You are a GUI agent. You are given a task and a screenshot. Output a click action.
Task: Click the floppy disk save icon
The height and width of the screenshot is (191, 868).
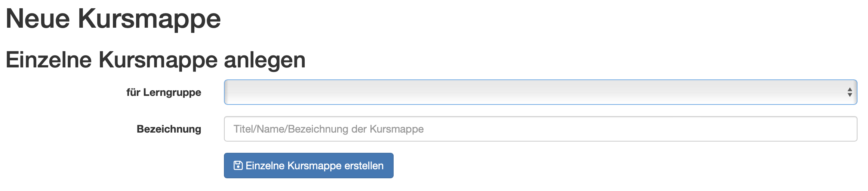coord(238,166)
